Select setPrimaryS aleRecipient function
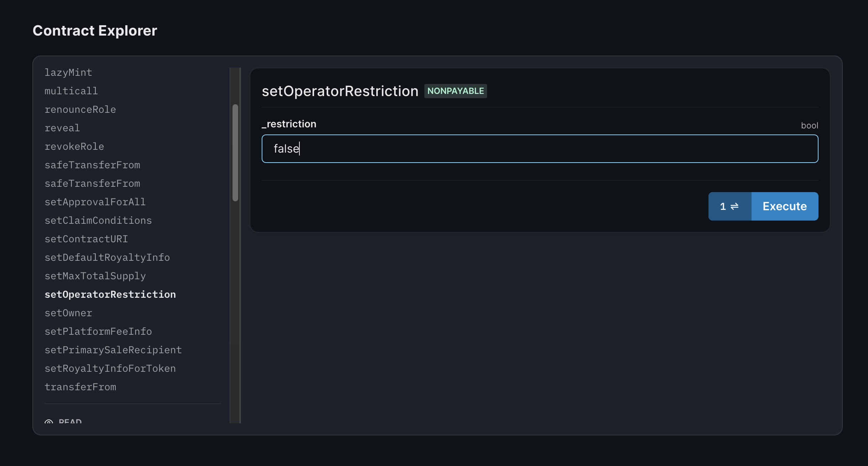This screenshot has width=868, height=466. tap(113, 349)
